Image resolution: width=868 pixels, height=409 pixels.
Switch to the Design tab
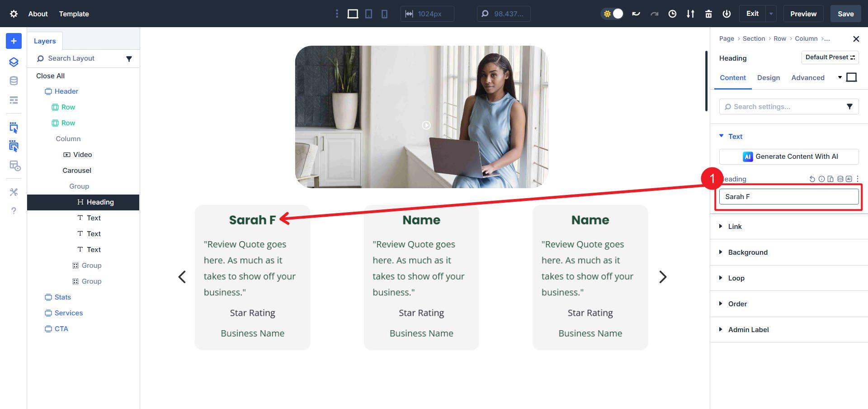pos(769,77)
